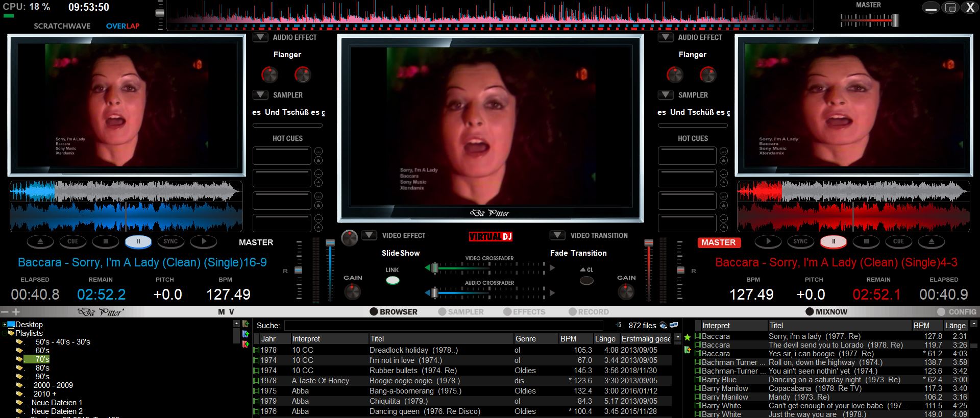Click the left deck play button
980x418 pixels.
pos(204,241)
